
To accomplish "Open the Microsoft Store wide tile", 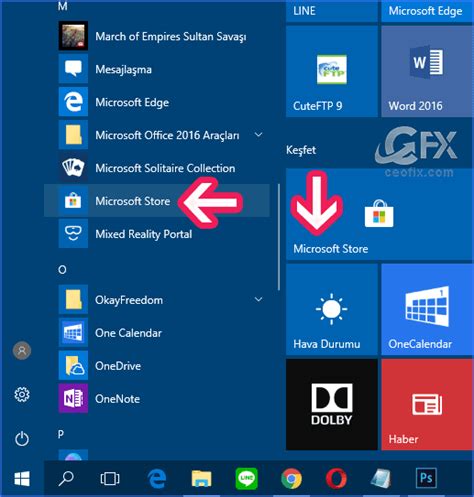I will [379, 214].
